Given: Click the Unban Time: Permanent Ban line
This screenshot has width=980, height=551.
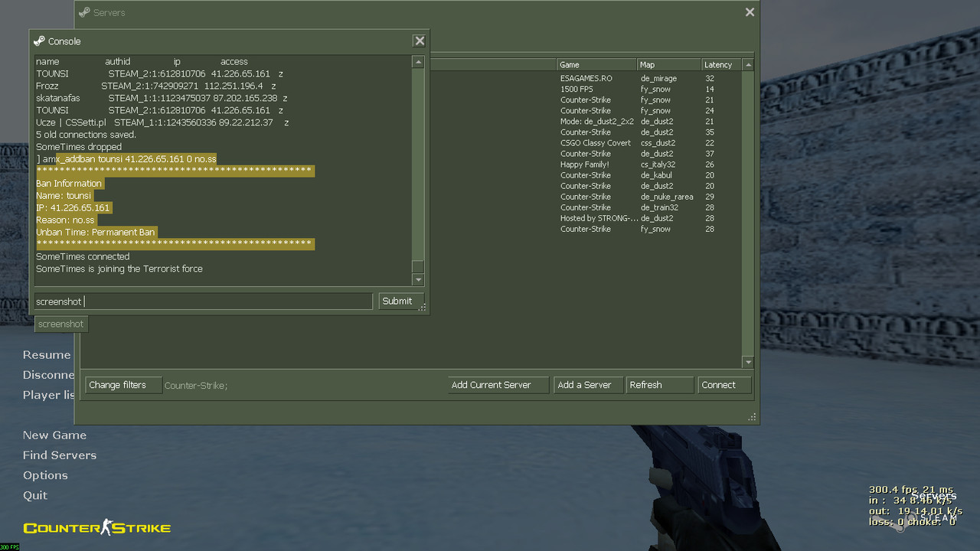Looking at the screenshot, I should [x=96, y=233].
